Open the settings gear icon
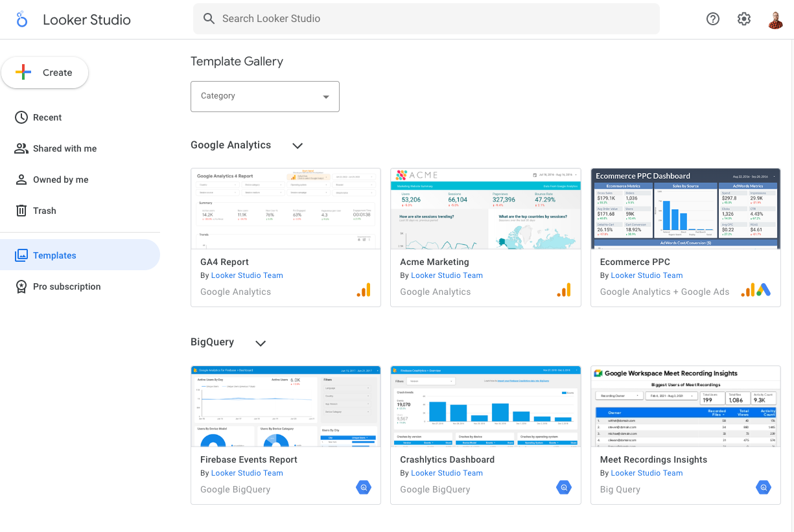 click(x=744, y=19)
